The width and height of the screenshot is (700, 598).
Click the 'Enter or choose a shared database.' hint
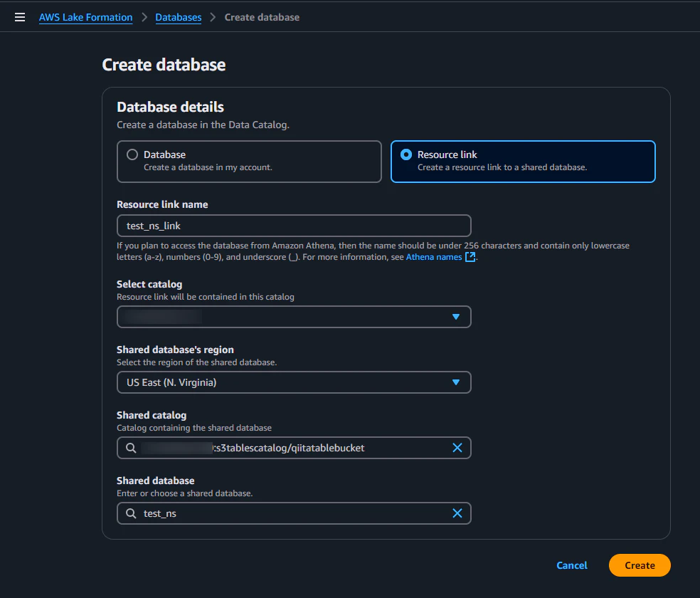point(185,493)
